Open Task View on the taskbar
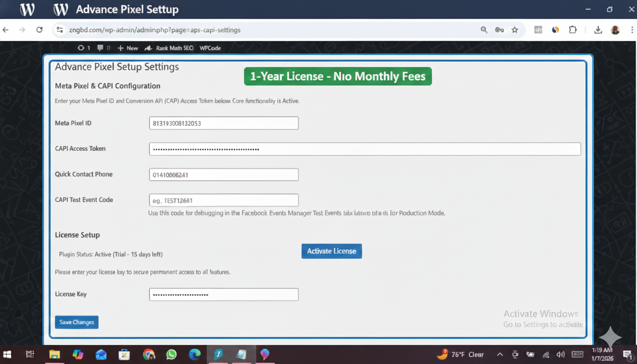This screenshot has width=637, height=364. pyautogui.click(x=30, y=355)
